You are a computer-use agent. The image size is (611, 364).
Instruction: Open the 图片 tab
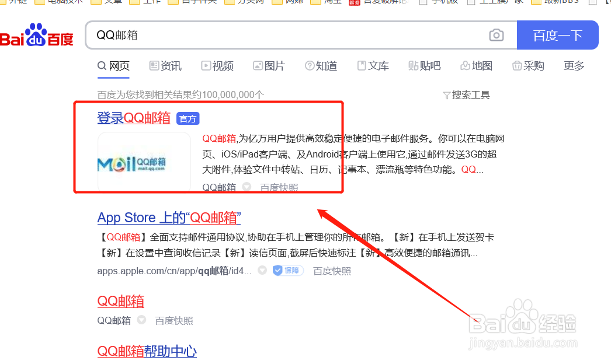[x=269, y=66]
